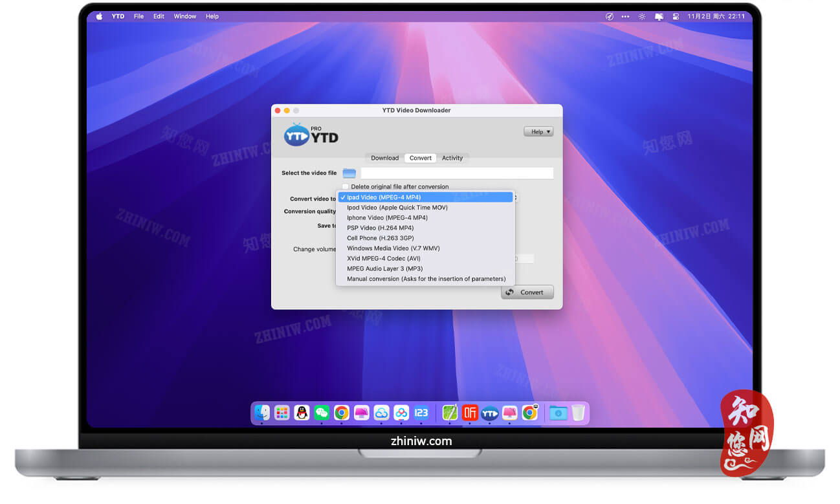
Task: Open the Chrome dock icon without a badge
Action: pyautogui.click(x=342, y=413)
